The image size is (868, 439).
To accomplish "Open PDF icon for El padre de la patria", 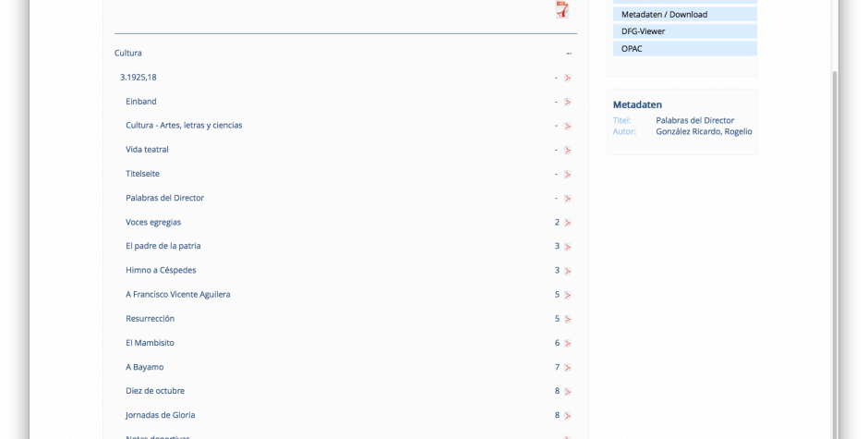I will [567, 247].
